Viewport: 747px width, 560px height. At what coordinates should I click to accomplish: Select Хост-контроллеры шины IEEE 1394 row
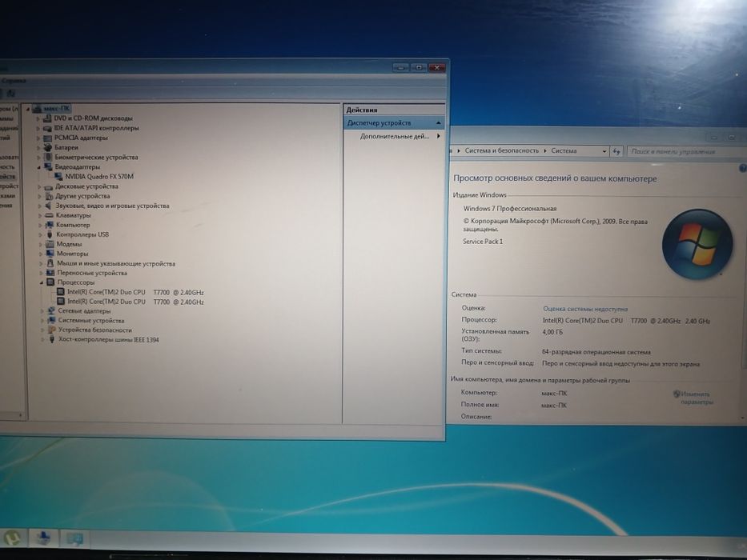pyautogui.click(x=109, y=339)
